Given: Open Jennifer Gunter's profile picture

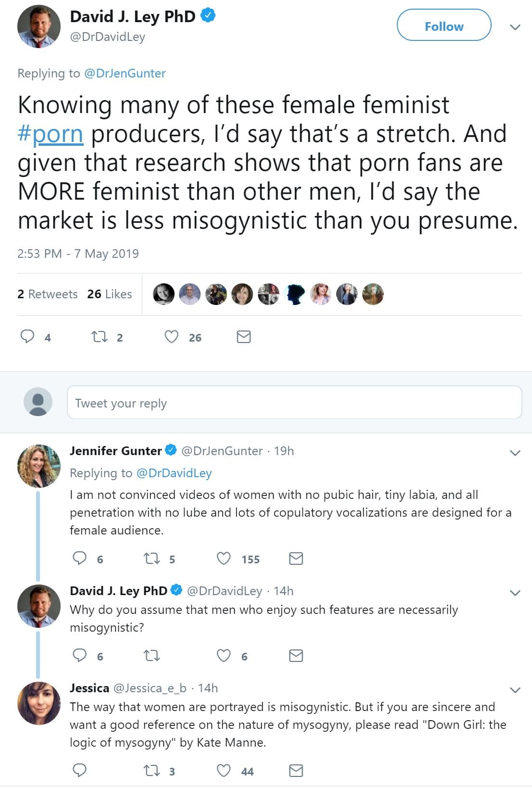Looking at the screenshot, I should click(x=39, y=466).
